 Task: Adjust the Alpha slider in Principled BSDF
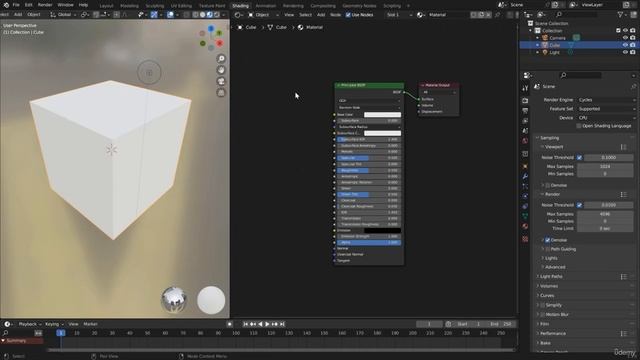[x=369, y=242]
